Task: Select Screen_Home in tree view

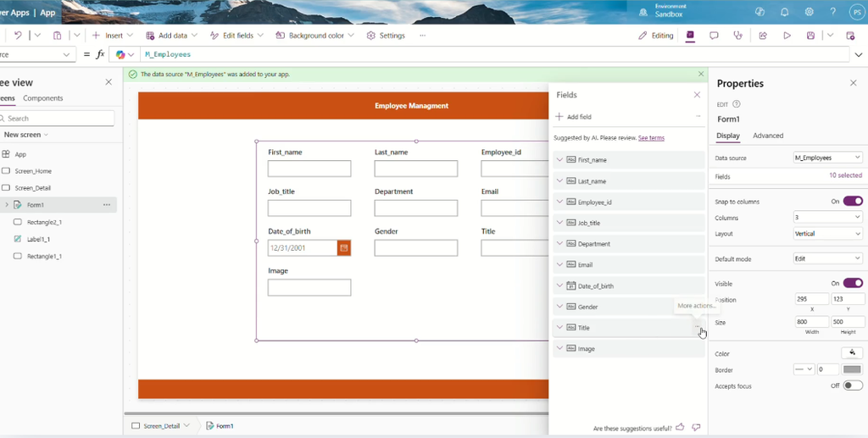Action: tap(33, 171)
